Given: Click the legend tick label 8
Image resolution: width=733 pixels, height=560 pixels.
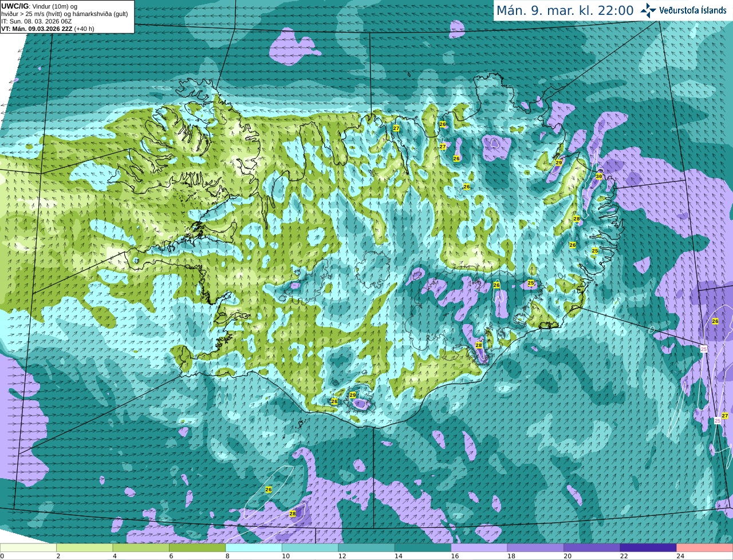Looking at the screenshot, I should click(x=227, y=556).
